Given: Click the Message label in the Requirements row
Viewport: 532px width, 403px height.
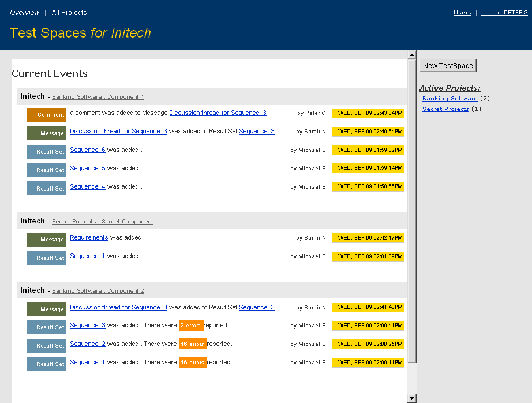Looking at the screenshot, I should click(47, 240).
